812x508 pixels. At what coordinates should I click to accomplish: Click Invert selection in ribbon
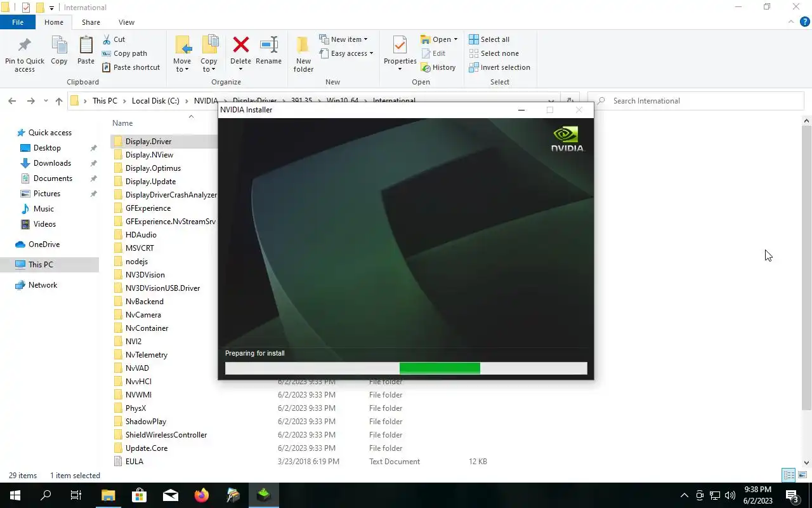pos(499,67)
